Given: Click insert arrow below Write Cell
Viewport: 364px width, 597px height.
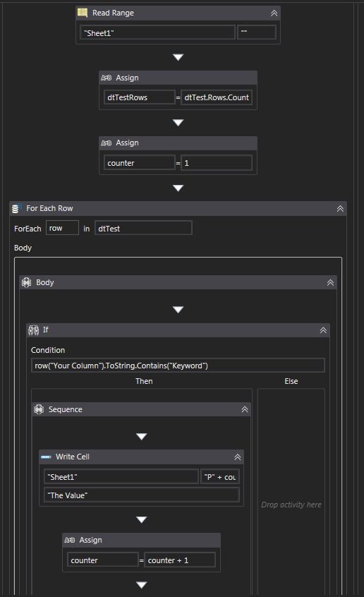Looking at the screenshot, I should click(x=142, y=519).
